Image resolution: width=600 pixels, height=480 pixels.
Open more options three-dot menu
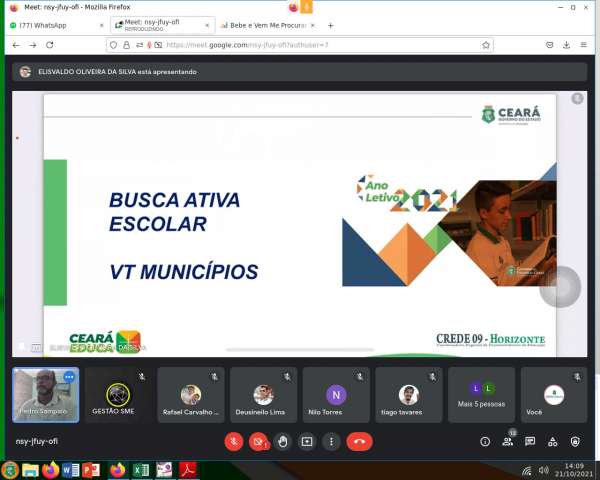pos(331,441)
